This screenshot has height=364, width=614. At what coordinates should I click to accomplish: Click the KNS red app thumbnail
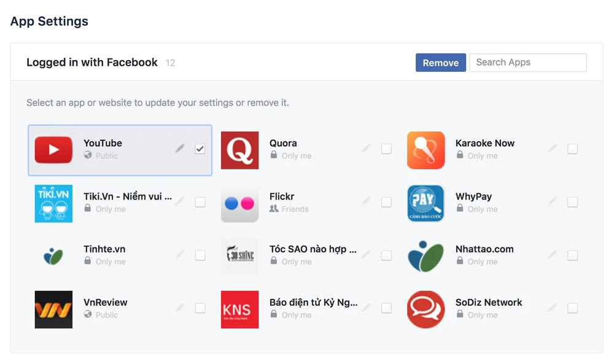239,309
